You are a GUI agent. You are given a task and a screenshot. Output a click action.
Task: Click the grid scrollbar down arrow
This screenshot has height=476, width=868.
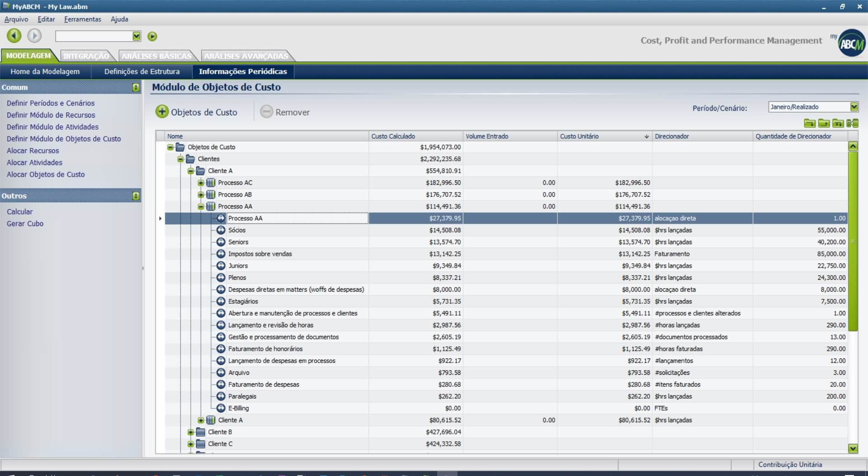[x=853, y=448]
